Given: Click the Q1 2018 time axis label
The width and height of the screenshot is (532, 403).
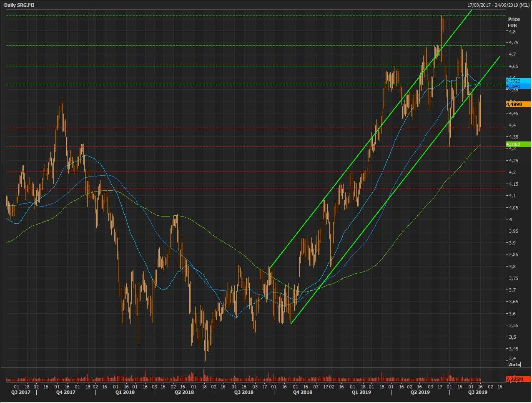Looking at the screenshot, I should click(125, 392).
